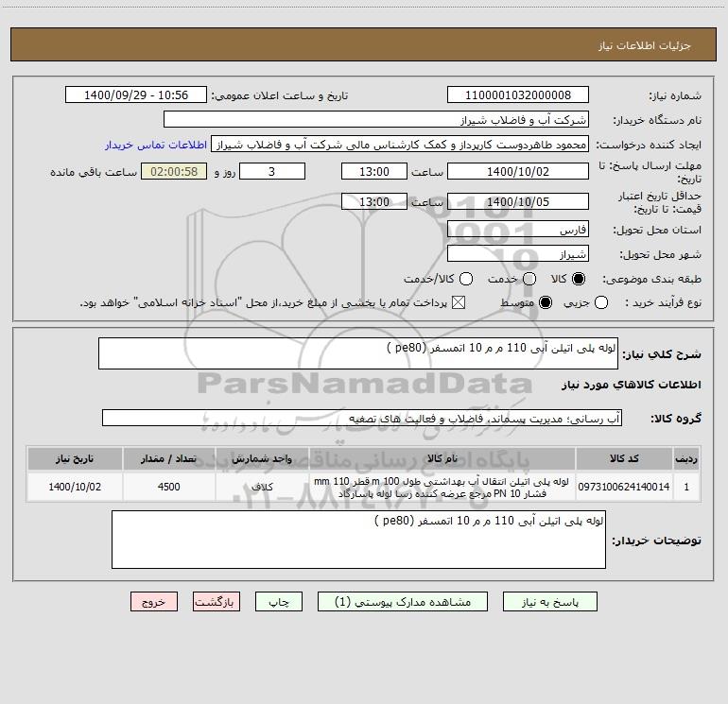Open the اطلاعات تماس خریدار link
728x704 pixels.
click(x=156, y=145)
